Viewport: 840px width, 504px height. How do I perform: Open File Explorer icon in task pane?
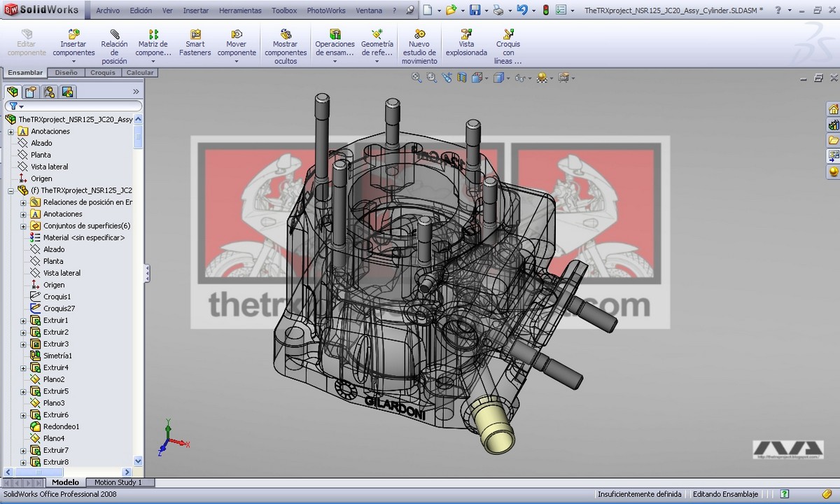click(833, 141)
